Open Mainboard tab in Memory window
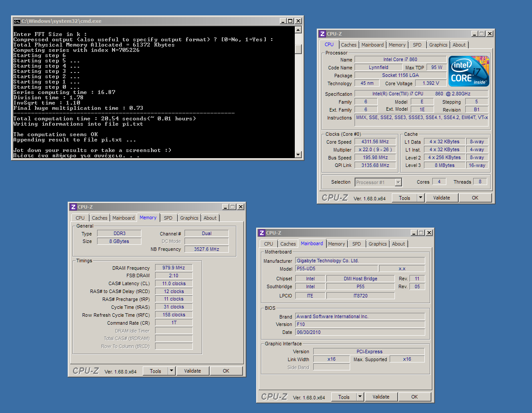Viewport: 532px width, 413px height. (x=123, y=218)
